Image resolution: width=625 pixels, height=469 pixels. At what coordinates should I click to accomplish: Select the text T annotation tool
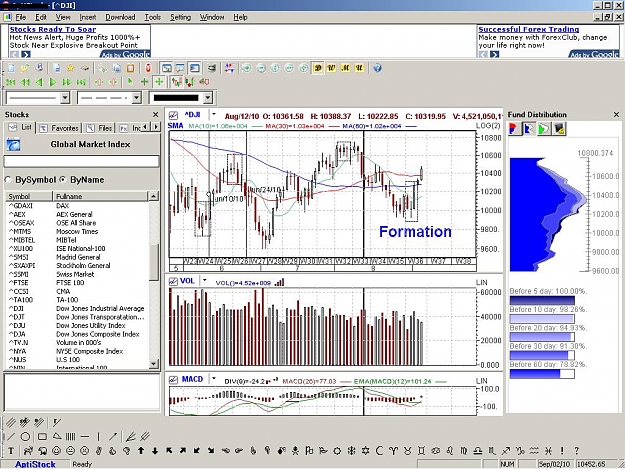(11, 451)
